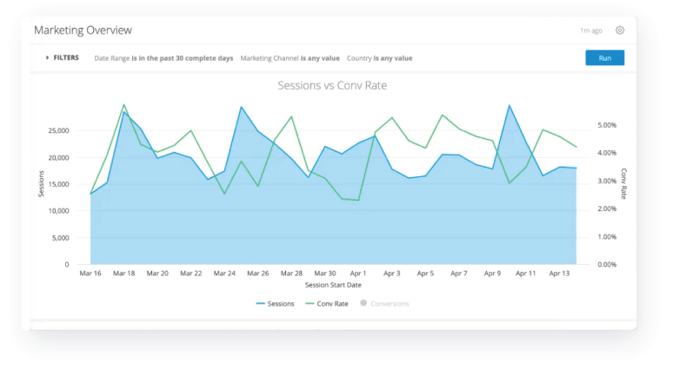
Task: Click the 1m ago refresh timestamp
Action: coord(591,30)
